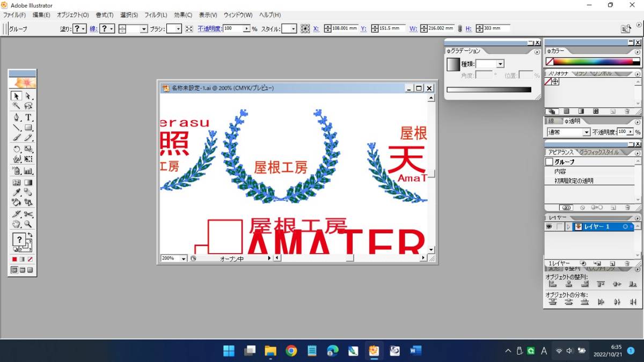Select the Line Segment tool
Screen dimensions: 644x362
pyautogui.click(x=17, y=128)
